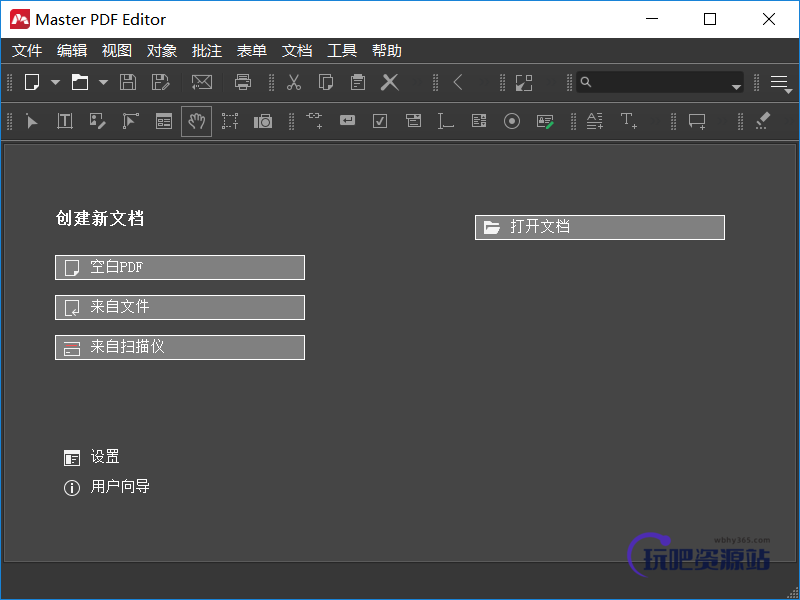Select the edit image object tool

tap(97, 121)
